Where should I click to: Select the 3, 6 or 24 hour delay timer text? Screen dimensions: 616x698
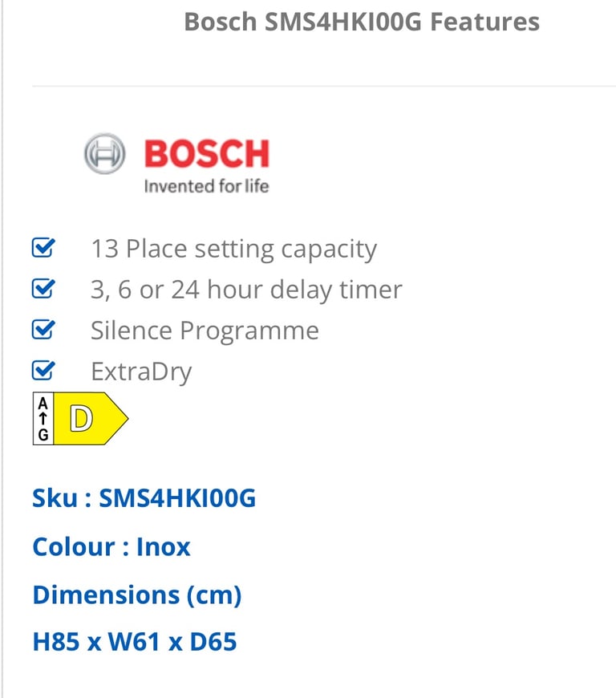[x=246, y=290]
